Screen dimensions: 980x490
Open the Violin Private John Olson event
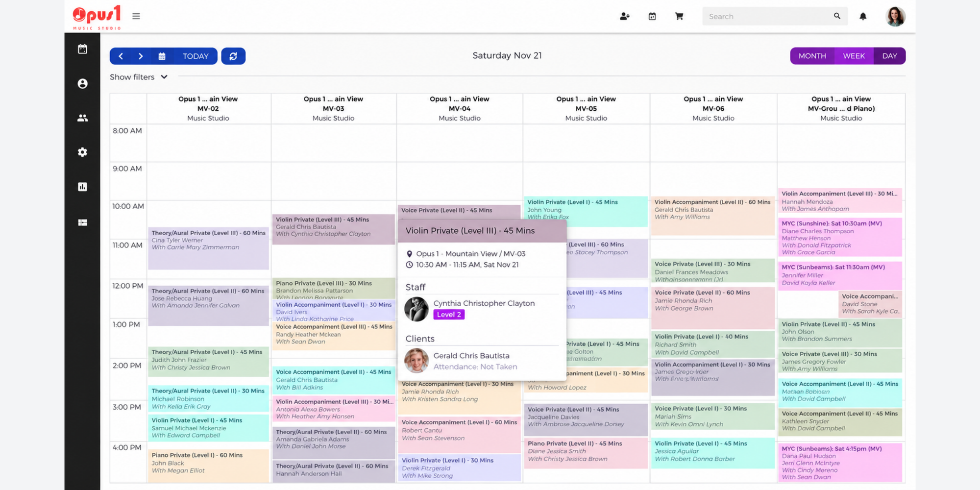tap(840, 333)
